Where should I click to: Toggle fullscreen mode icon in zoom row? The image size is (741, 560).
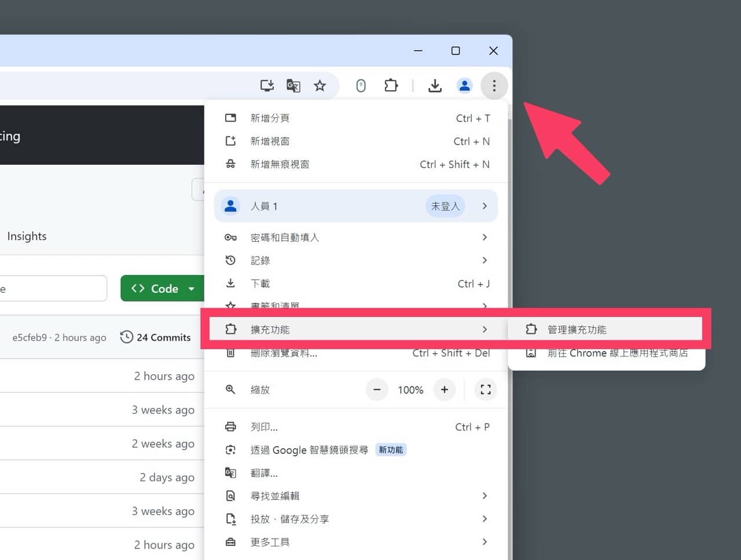coord(486,390)
